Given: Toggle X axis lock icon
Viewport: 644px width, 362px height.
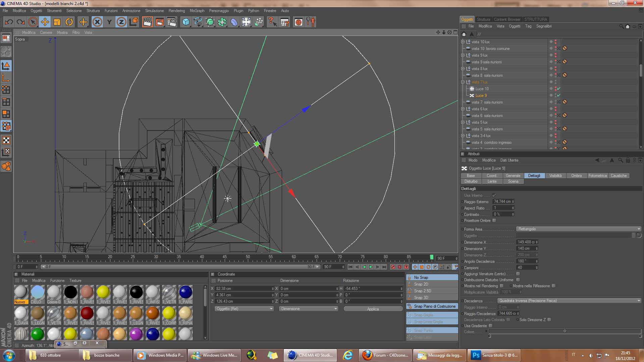Looking at the screenshot, I should point(97,22).
